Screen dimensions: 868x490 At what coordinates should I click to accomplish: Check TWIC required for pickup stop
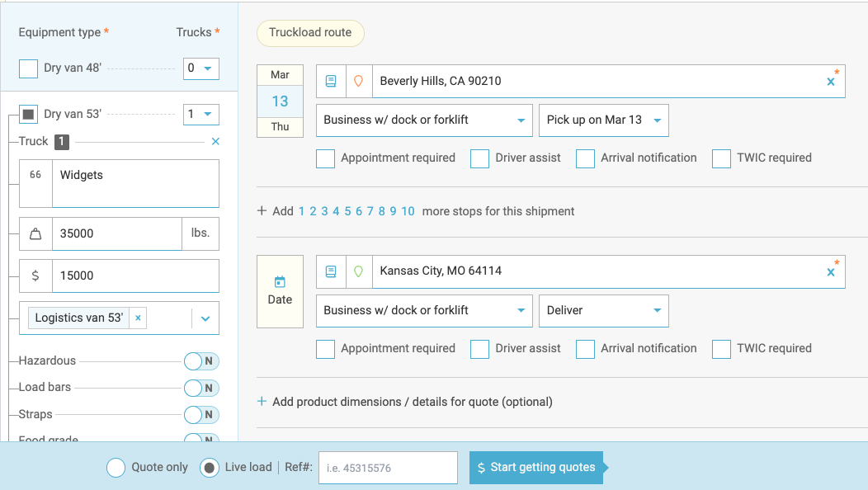(x=721, y=158)
